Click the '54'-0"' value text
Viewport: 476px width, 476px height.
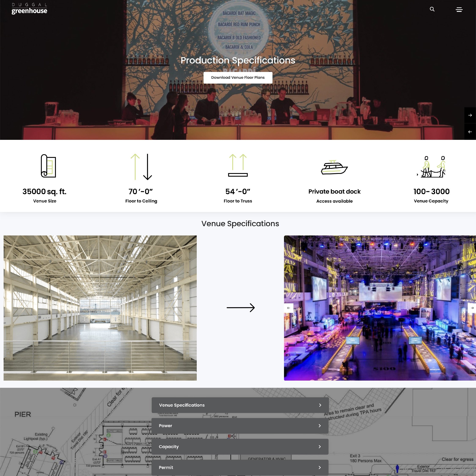click(238, 191)
